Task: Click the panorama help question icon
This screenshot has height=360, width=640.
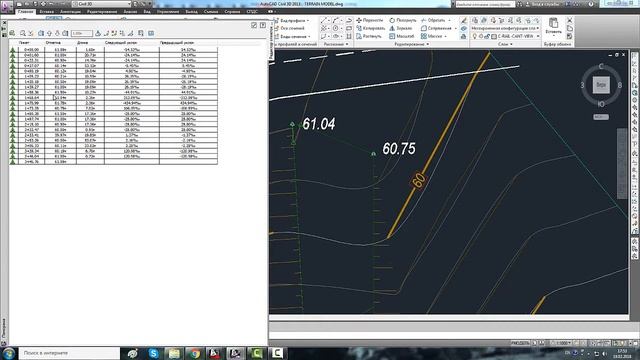Action: 262,25
